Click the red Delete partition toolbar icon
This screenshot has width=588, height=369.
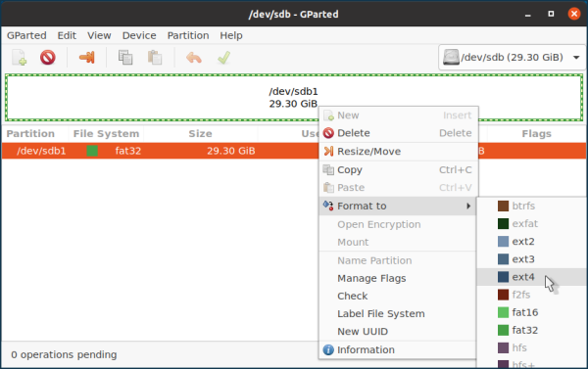(48, 58)
